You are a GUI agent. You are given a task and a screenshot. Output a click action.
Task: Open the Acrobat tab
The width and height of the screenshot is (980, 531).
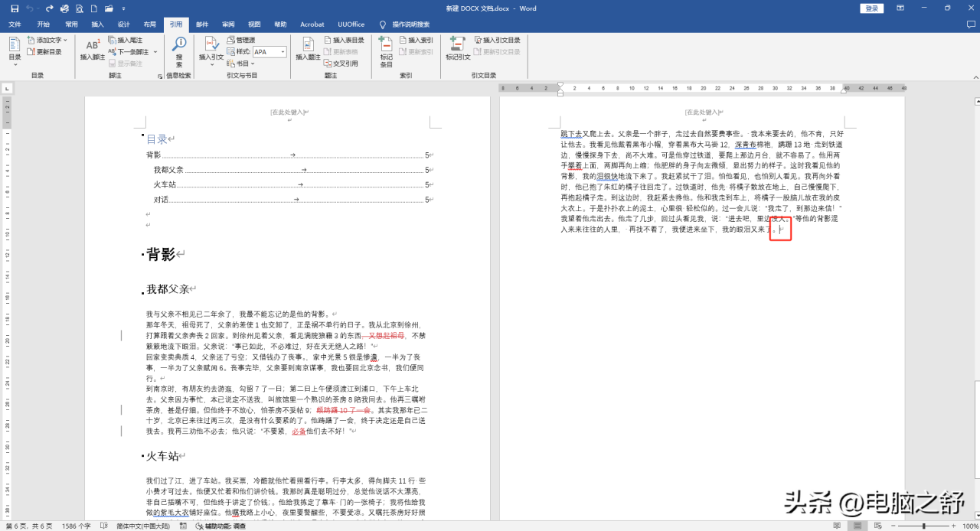pos(312,24)
